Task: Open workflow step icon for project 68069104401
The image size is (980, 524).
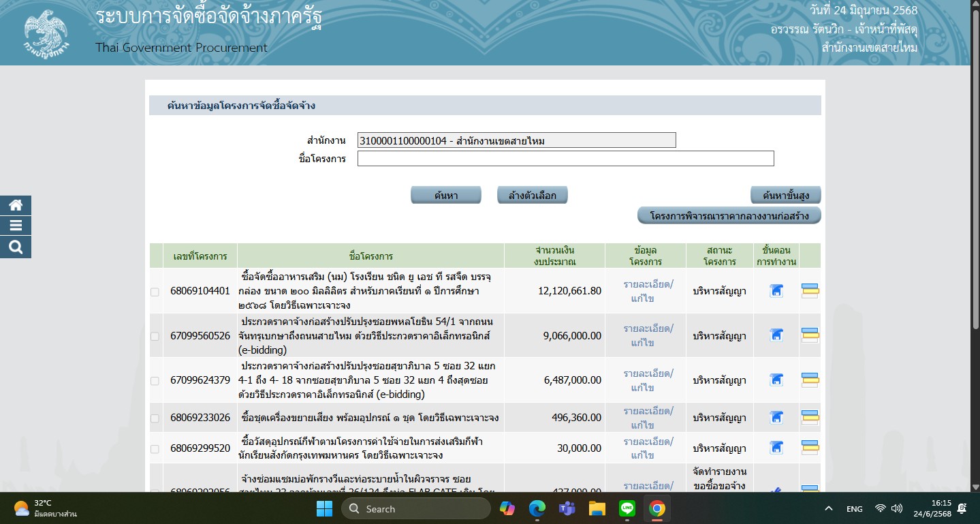Action: (x=776, y=291)
